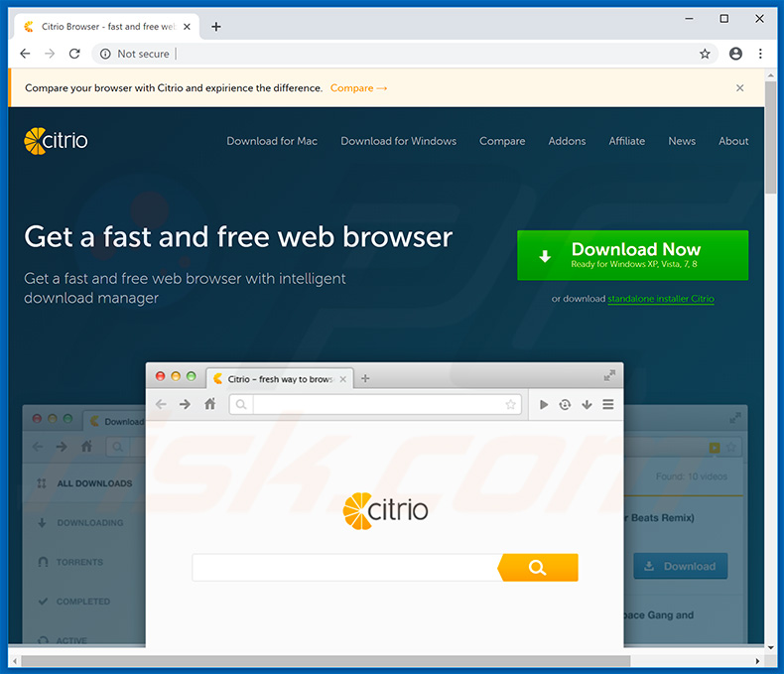
Task: Click the orange search magnifier button
Action: [x=538, y=567]
